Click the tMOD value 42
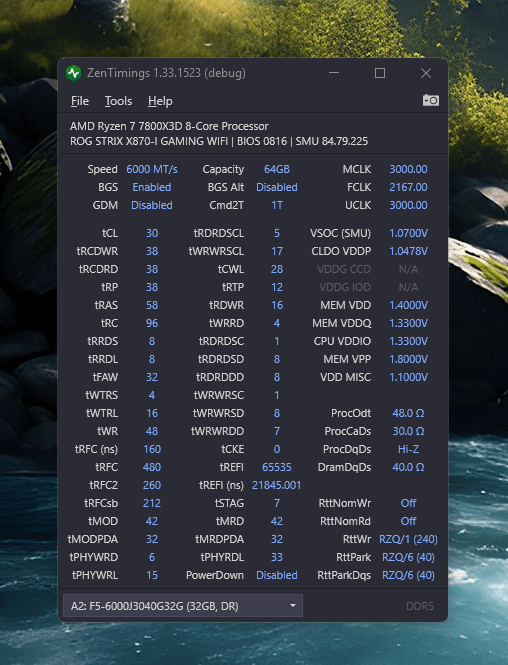The width and height of the screenshot is (508, 665). coord(152,521)
